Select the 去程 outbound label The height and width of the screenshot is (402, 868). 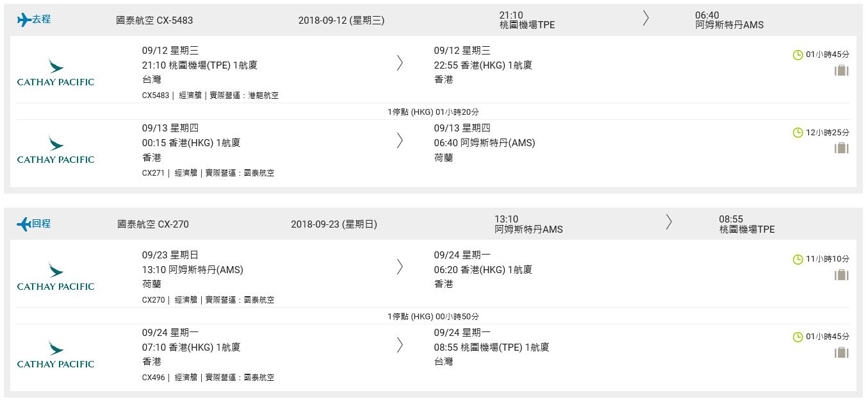41,19
